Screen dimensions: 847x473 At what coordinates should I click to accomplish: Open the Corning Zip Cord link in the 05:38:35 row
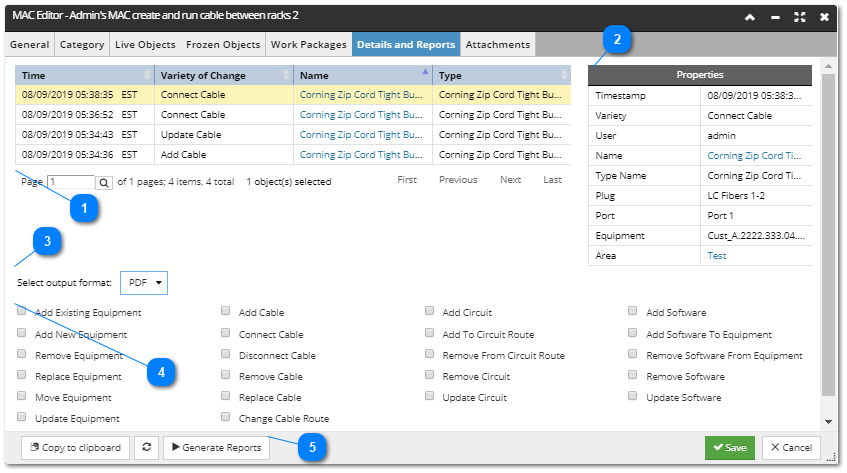pos(361,94)
